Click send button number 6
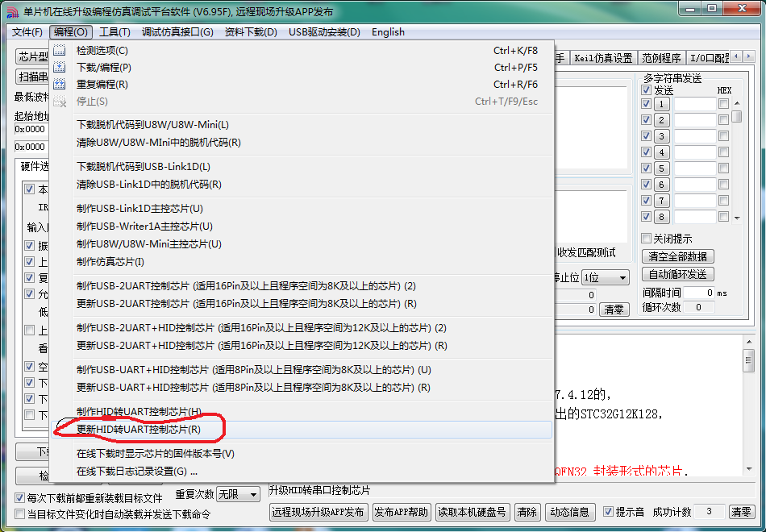 661,185
